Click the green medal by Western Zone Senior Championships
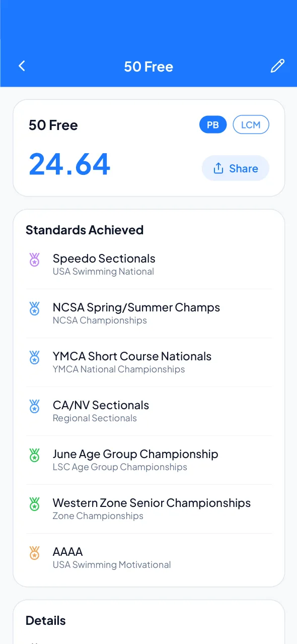The width and height of the screenshot is (297, 644). pyautogui.click(x=34, y=504)
